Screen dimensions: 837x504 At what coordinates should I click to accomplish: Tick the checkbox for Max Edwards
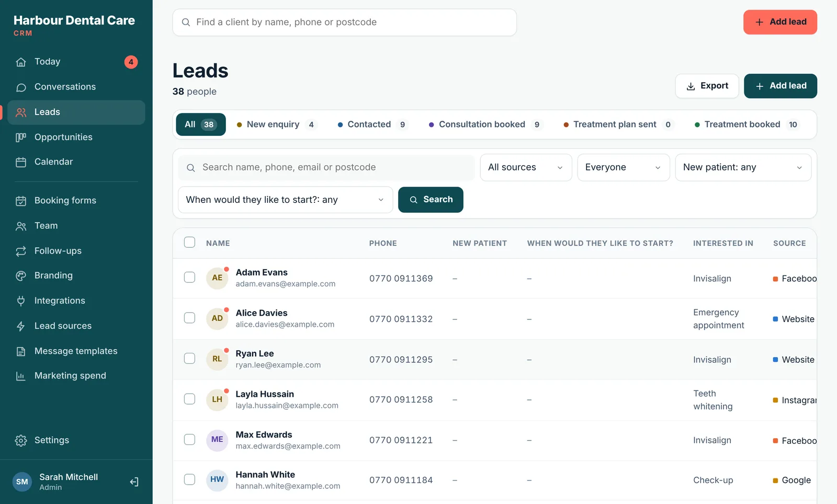point(189,439)
